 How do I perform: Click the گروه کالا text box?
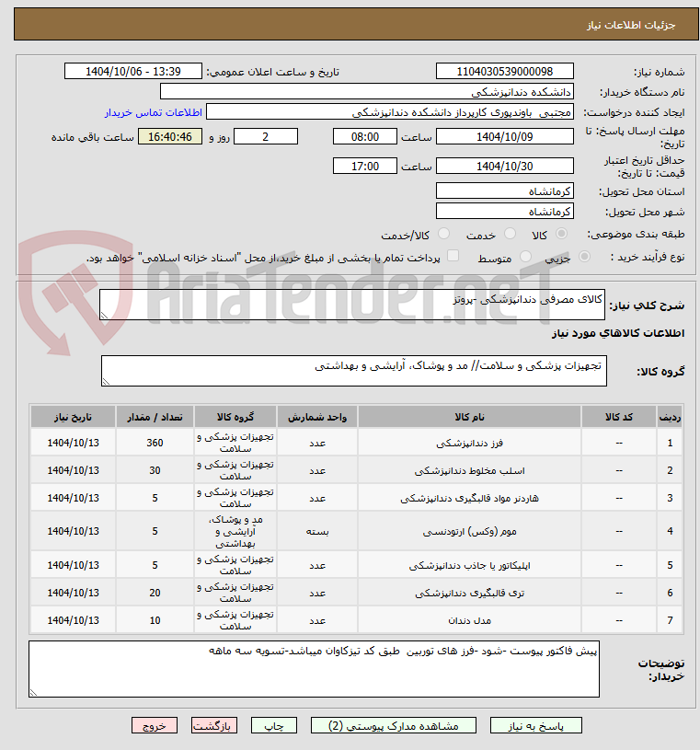(354, 371)
